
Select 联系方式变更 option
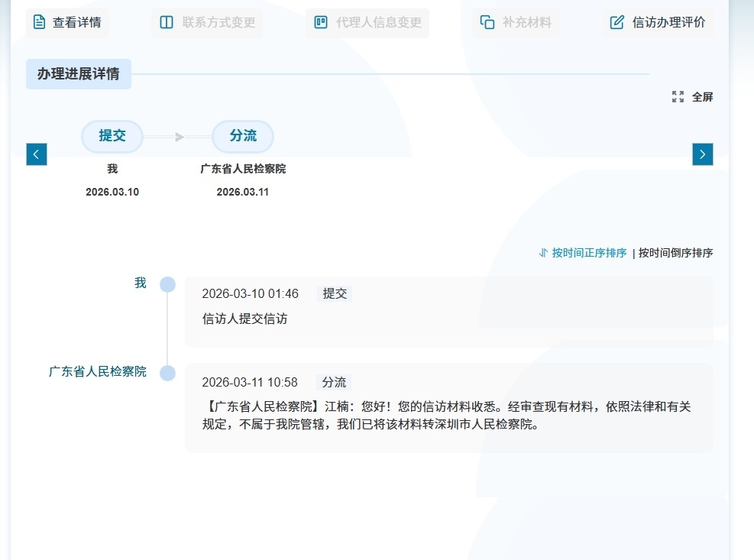pyautogui.click(x=207, y=23)
